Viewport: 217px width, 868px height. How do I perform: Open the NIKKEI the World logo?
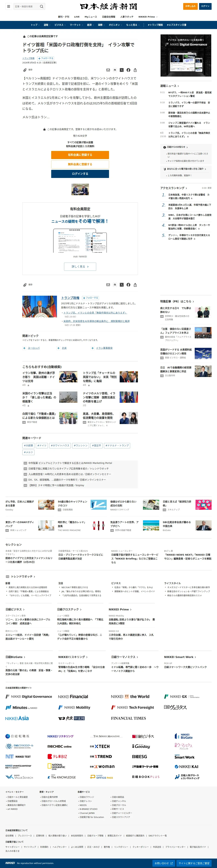[130, 696]
